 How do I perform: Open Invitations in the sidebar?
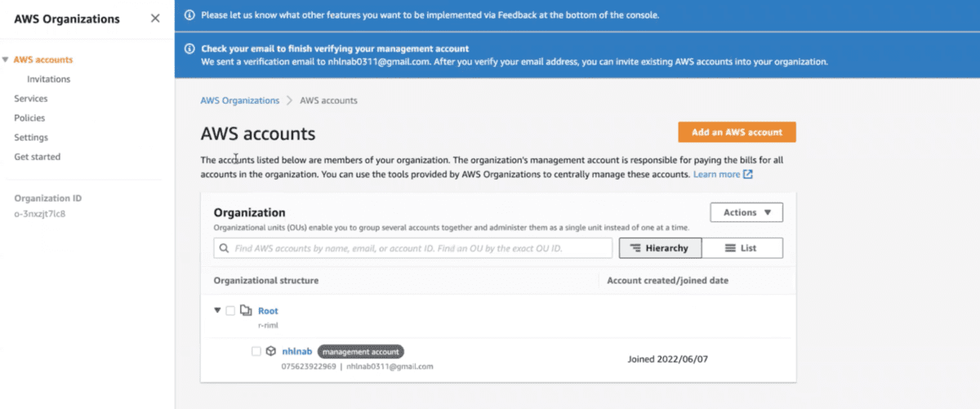pos(48,79)
